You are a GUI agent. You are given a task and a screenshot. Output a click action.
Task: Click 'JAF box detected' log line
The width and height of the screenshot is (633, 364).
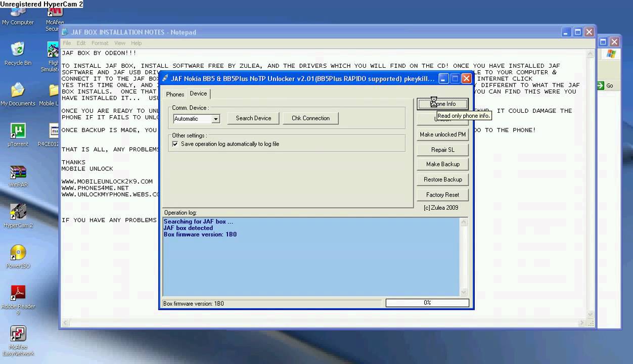[x=188, y=228]
